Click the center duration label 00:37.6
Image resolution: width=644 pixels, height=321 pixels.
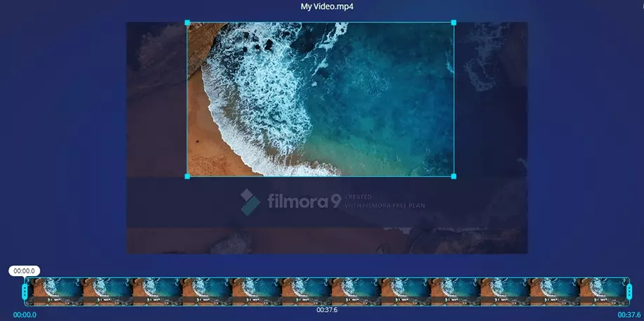327,310
